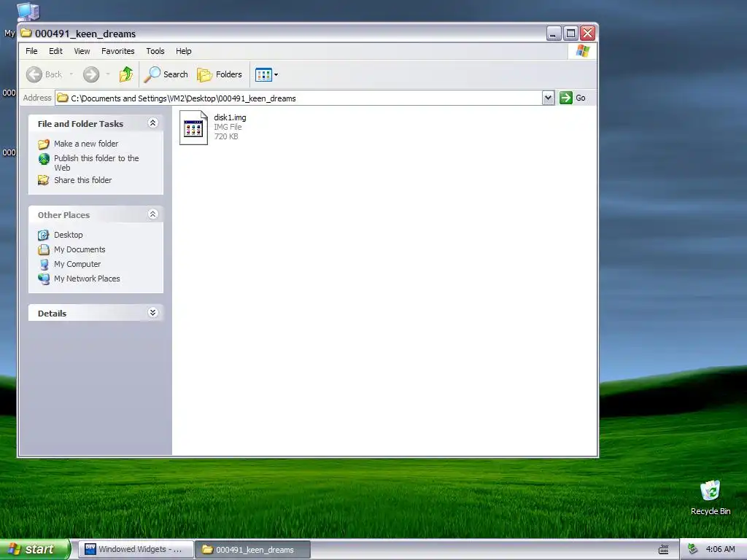
Task: Collapse the Other Places panel
Action: (x=152, y=215)
